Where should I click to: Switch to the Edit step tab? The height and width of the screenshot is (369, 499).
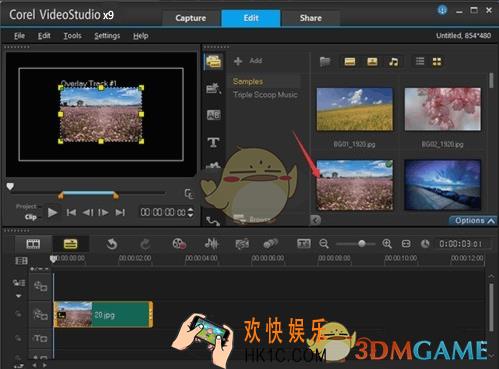(x=251, y=18)
